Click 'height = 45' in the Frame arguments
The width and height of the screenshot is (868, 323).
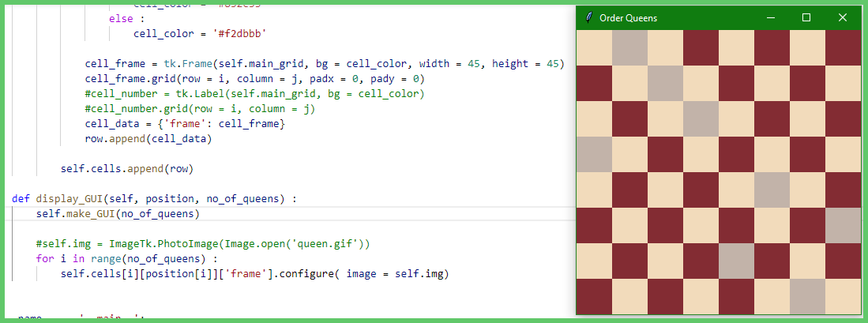[x=525, y=64]
